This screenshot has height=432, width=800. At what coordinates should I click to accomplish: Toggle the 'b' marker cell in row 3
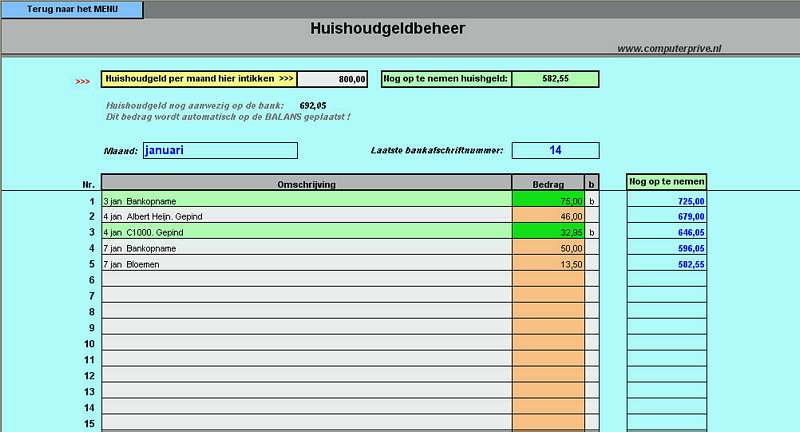pos(592,232)
